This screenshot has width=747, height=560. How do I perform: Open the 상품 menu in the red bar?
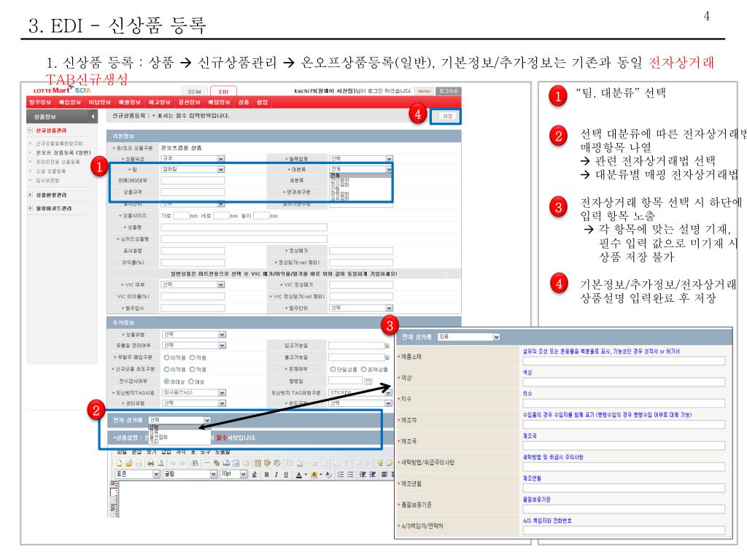(x=244, y=102)
